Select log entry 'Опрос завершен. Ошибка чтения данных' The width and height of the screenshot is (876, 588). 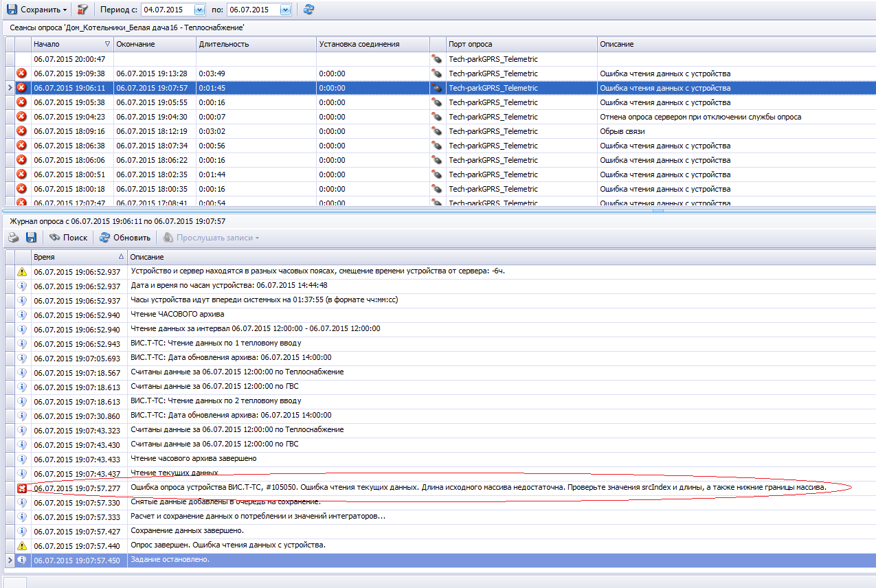click(x=228, y=545)
